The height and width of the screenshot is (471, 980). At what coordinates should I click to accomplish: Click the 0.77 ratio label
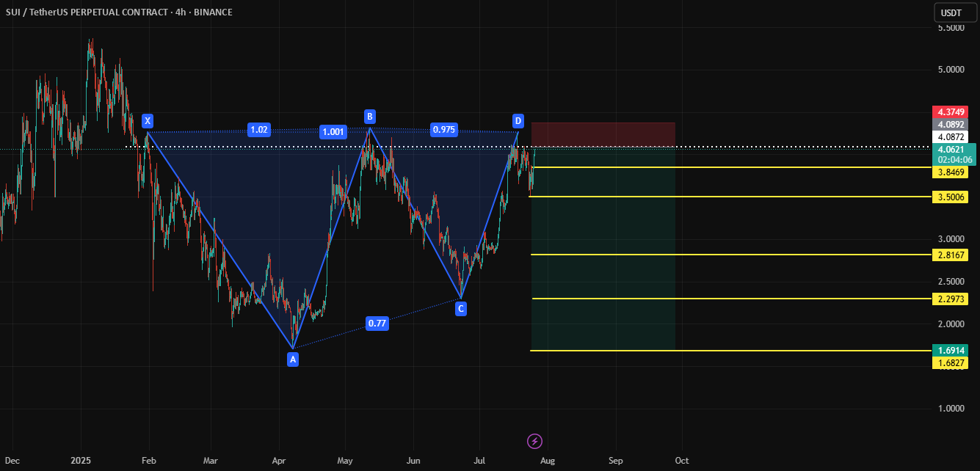click(x=377, y=323)
